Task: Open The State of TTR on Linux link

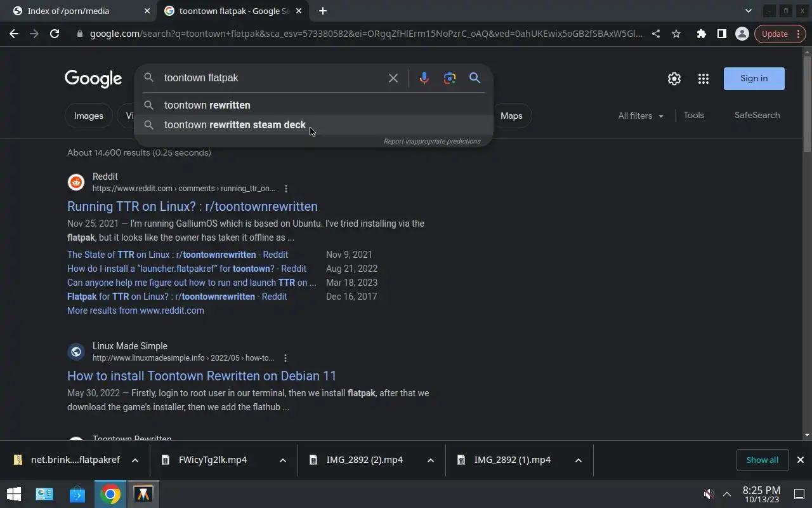Action: pyautogui.click(x=178, y=255)
